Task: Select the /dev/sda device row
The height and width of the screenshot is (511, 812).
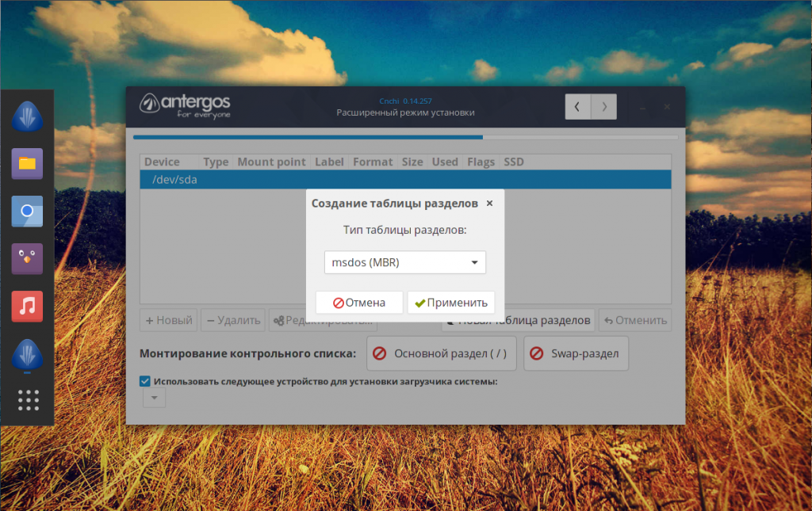Action: pos(405,180)
